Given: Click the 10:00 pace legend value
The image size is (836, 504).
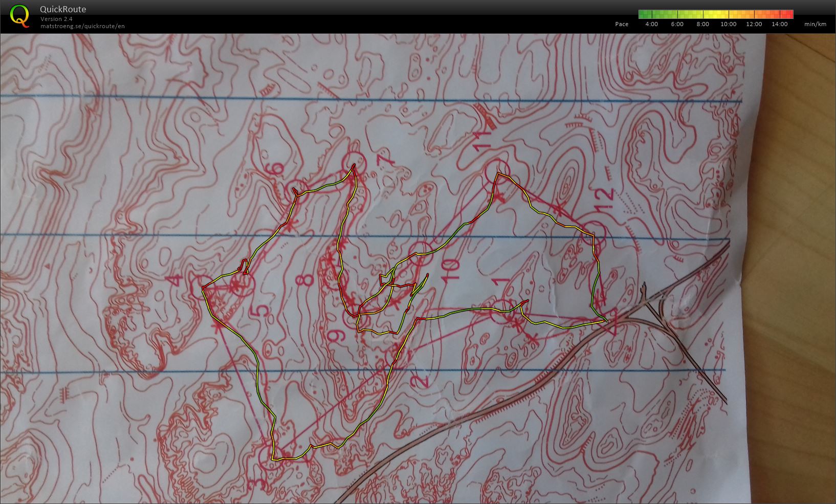Looking at the screenshot, I should pos(729,24).
